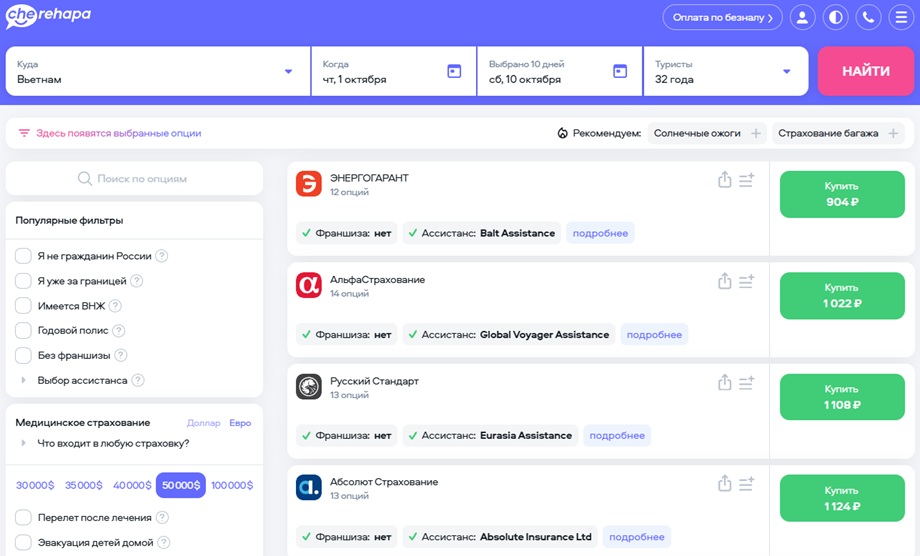Share the Русский Стандарт offer

point(725,382)
